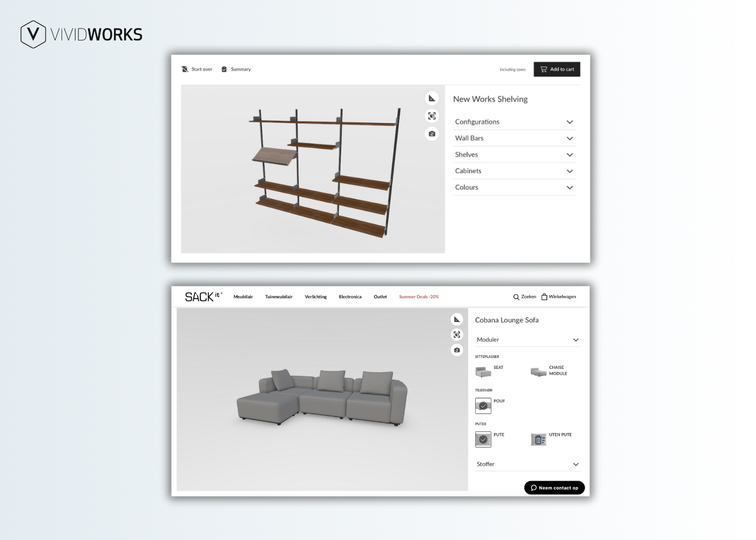The width and height of the screenshot is (756, 540).
Task: Click the Winkelwagen text link
Action: 563,296
